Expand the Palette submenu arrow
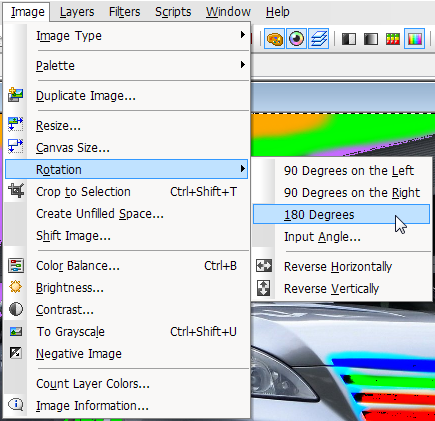 click(243, 65)
